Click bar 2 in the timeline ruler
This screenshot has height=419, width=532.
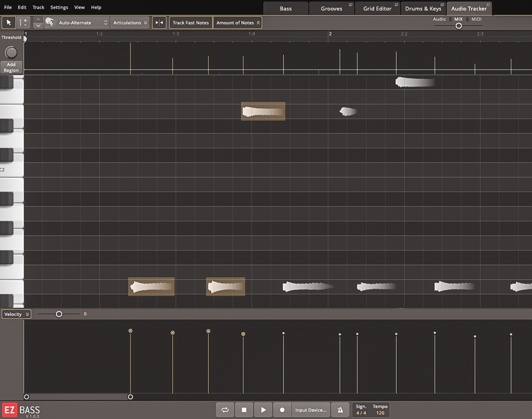(x=330, y=34)
